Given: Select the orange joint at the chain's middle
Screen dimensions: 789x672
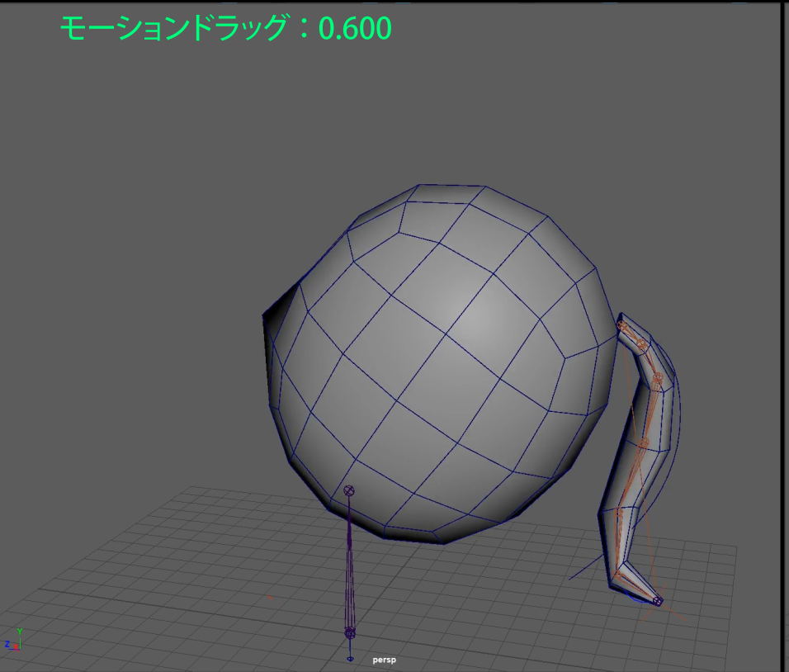Looking at the screenshot, I should coord(643,444).
